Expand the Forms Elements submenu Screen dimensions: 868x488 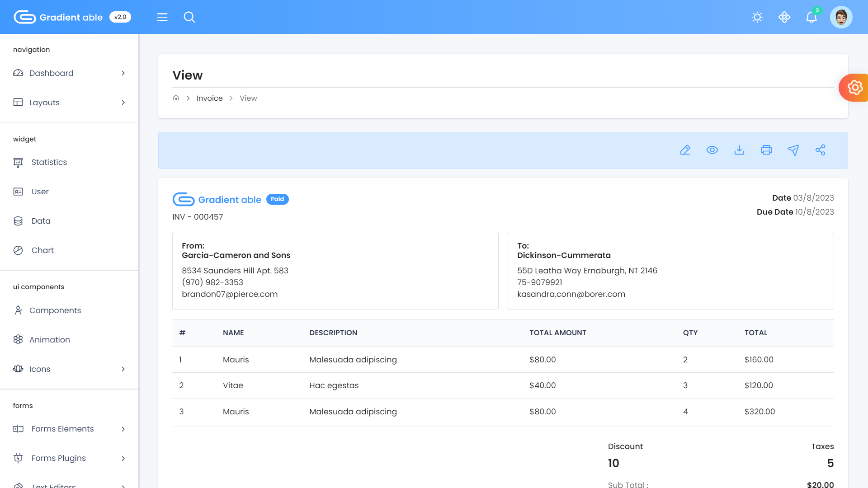tap(123, 429)
